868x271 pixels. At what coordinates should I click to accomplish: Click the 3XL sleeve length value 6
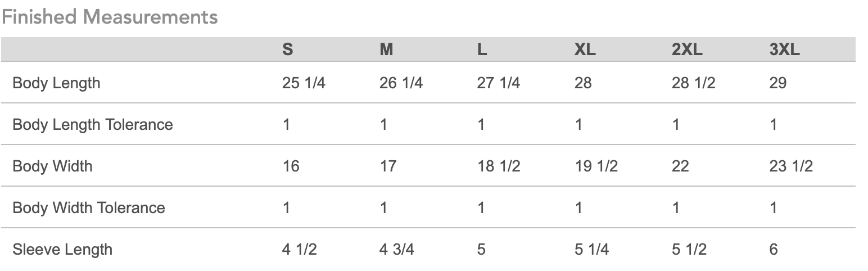click(x=774, y=249)
